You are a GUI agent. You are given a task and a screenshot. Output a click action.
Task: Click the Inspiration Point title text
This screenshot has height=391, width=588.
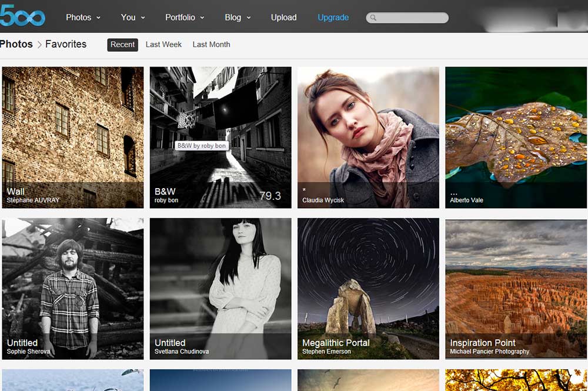point(482,343)
